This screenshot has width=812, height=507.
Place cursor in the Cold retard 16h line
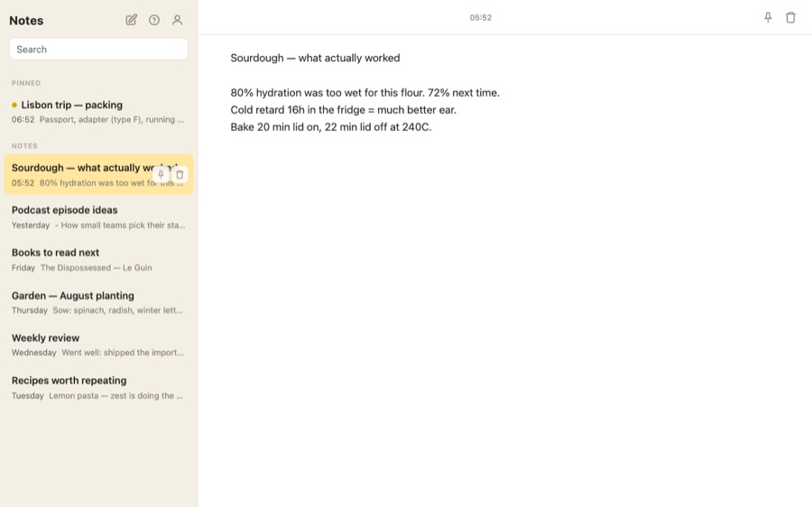pos(344,110)
